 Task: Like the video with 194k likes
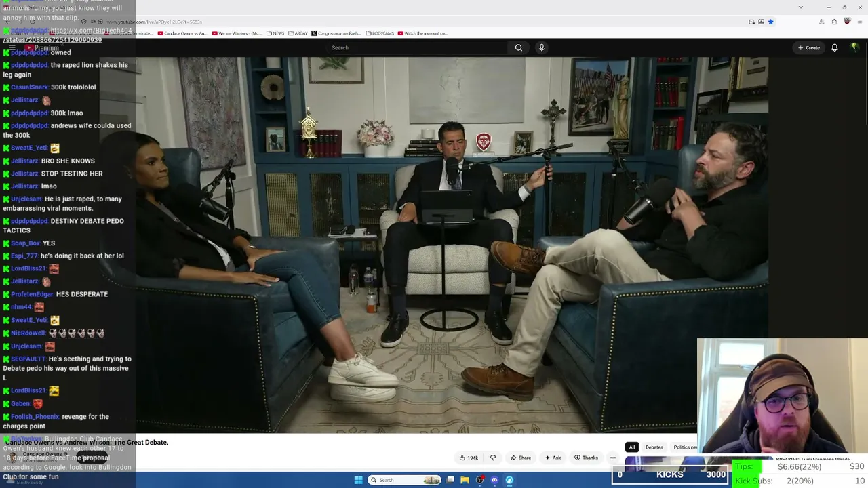(x=469, y=457)
